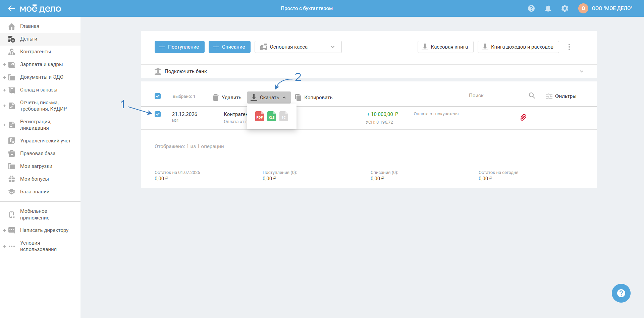Click the 1C export file icon
644x318 pixels.
[x=284, y=116]
